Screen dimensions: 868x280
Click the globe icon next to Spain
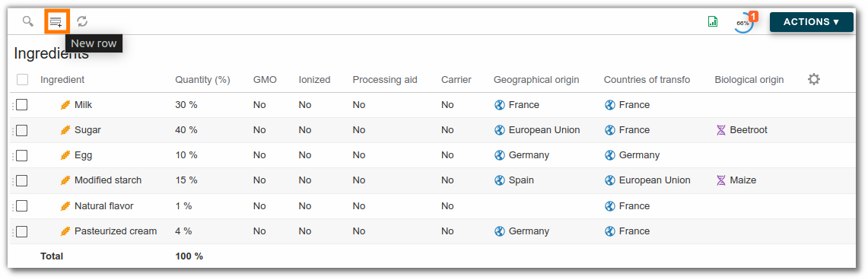(x=499, y=180)
